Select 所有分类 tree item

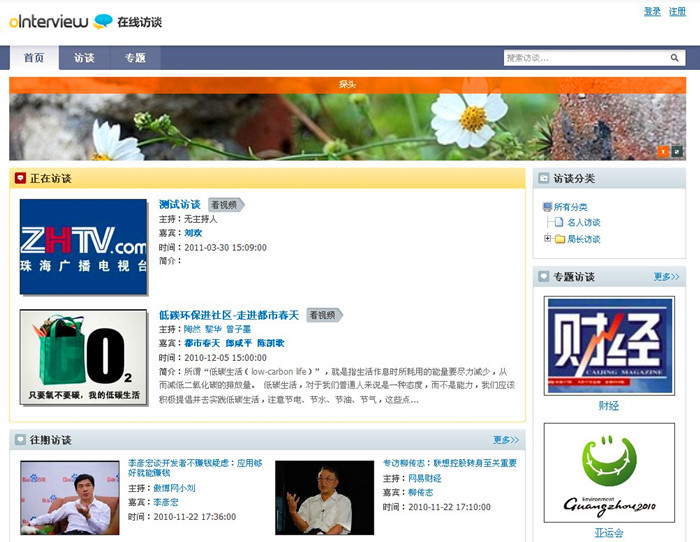[571, 207]
